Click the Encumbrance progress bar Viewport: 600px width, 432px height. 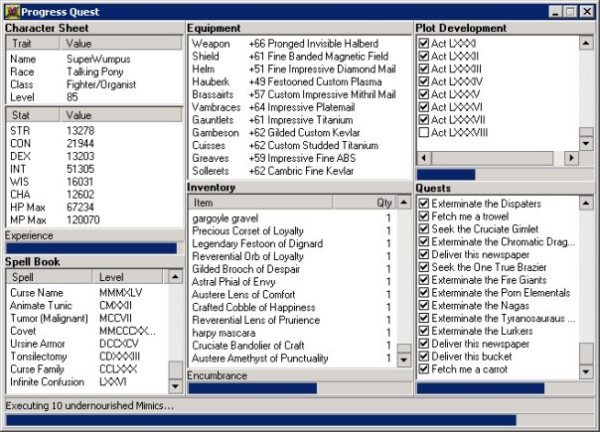pos(300,388)
